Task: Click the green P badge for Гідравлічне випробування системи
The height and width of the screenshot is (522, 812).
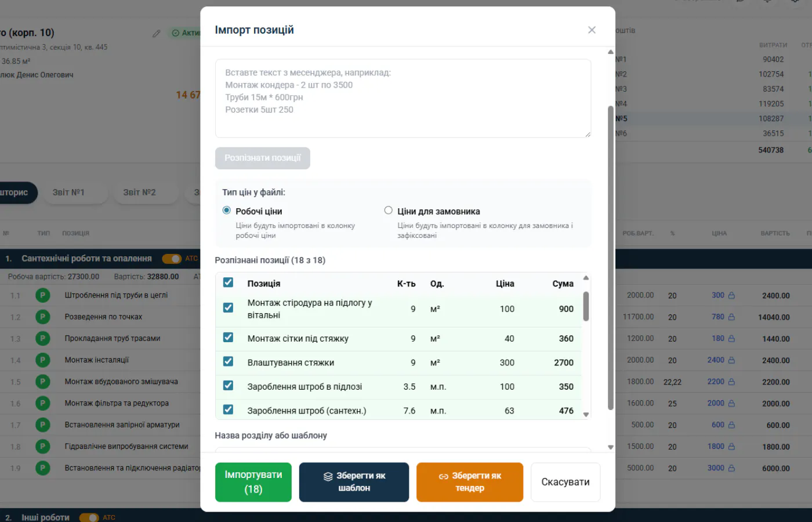Action: coord(42,447)
